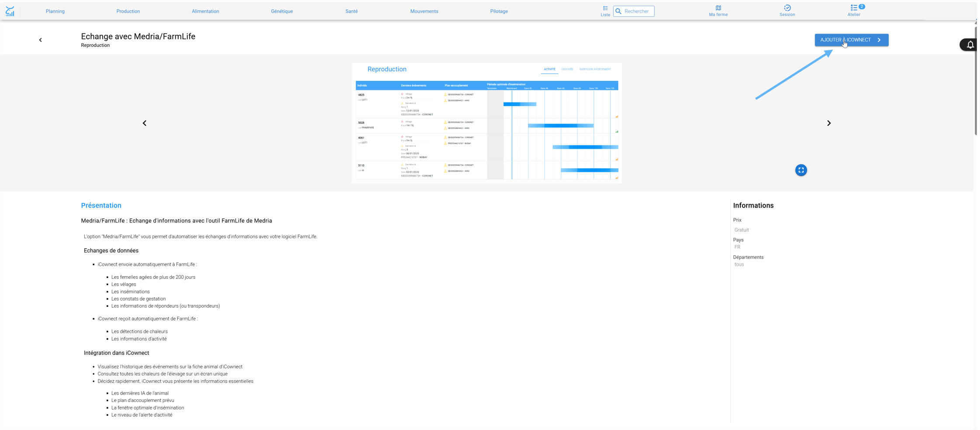Open the Alimentation menu
This screenshot has height=430, width=980.
[x=205, y=11]
